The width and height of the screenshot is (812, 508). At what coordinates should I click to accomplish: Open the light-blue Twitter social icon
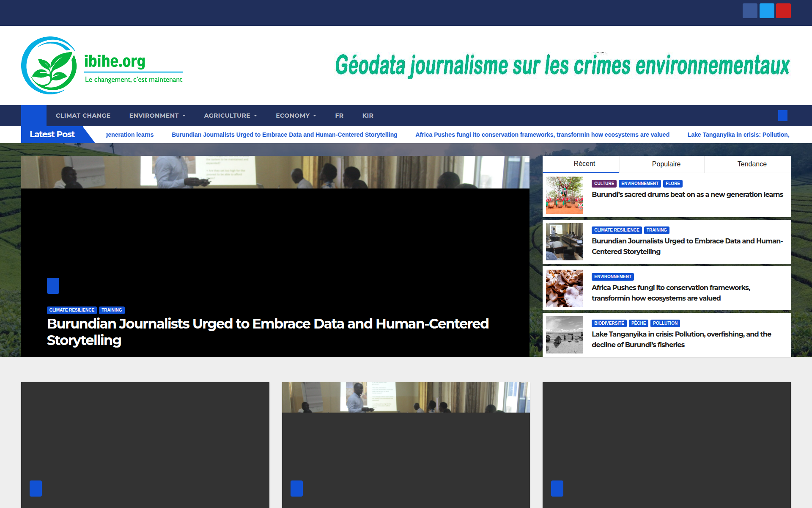(767, 11)
